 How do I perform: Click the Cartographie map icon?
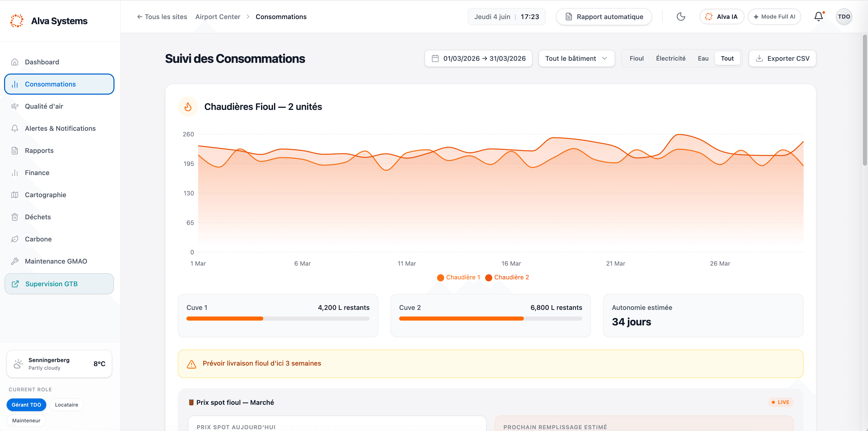15,195
